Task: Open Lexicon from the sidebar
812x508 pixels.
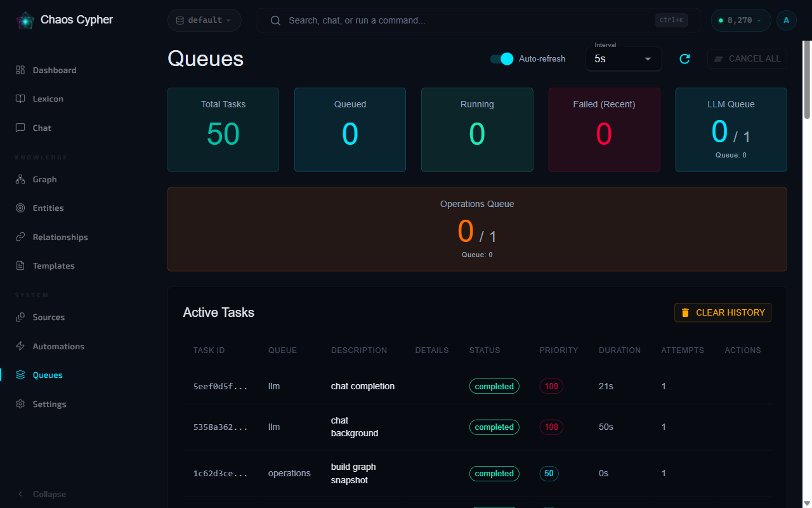Action: coord(39,99)
